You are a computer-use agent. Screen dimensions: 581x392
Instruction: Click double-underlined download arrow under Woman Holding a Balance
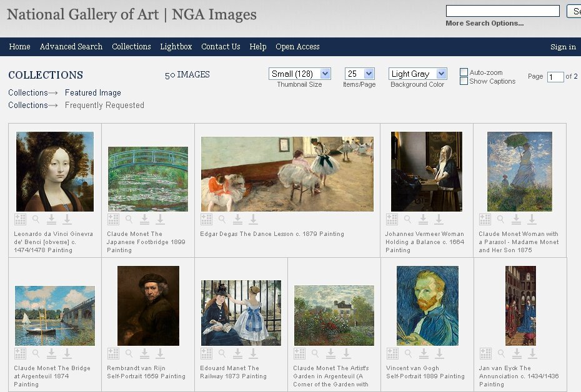(423, 220)
